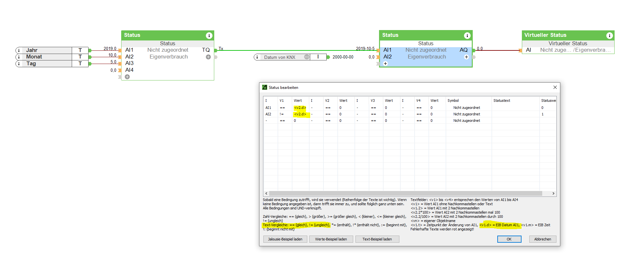Click the AI2 cell in the table's I column

268,114
